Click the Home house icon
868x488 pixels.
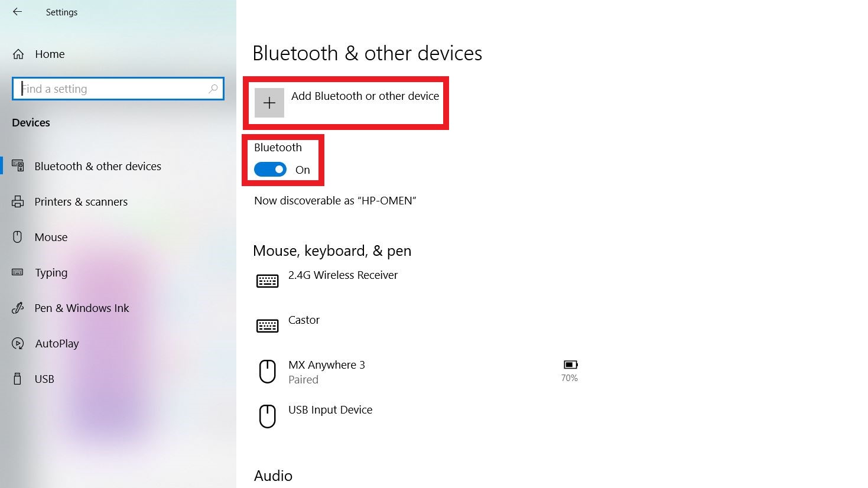pos(18,54)
